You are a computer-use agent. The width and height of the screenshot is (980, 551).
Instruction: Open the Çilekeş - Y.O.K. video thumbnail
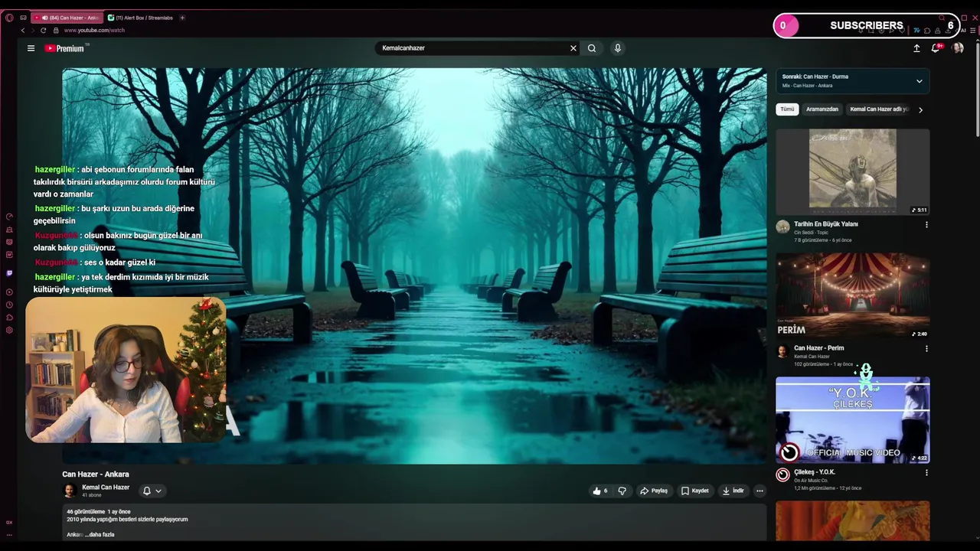pyautogui.click(x=853, y=420)
